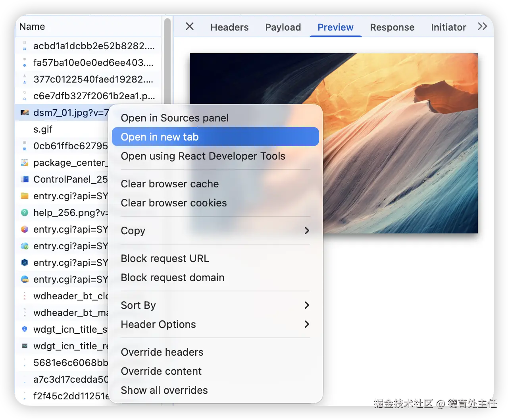Click the wdgt_icn_title_s shield icon
The height and width of the screenshot is (420, 508).
[x=25, y=329]
